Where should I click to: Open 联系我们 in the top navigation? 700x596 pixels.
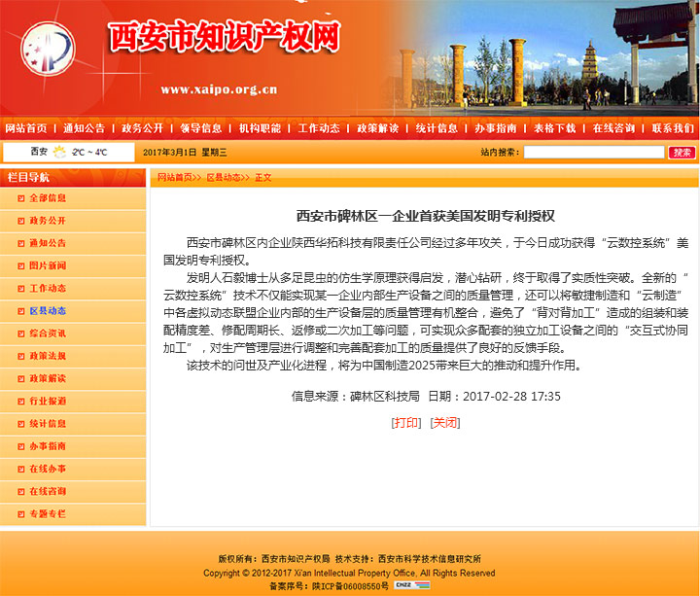[x=672, y=128]
